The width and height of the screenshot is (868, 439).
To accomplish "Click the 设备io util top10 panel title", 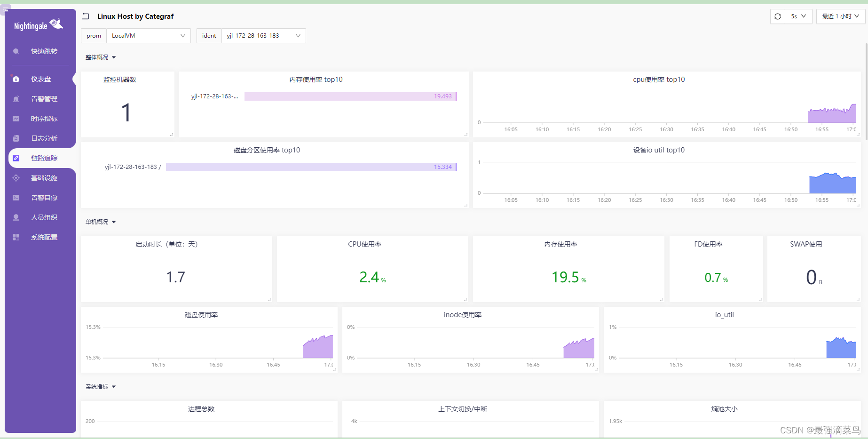I will (659, 150).
